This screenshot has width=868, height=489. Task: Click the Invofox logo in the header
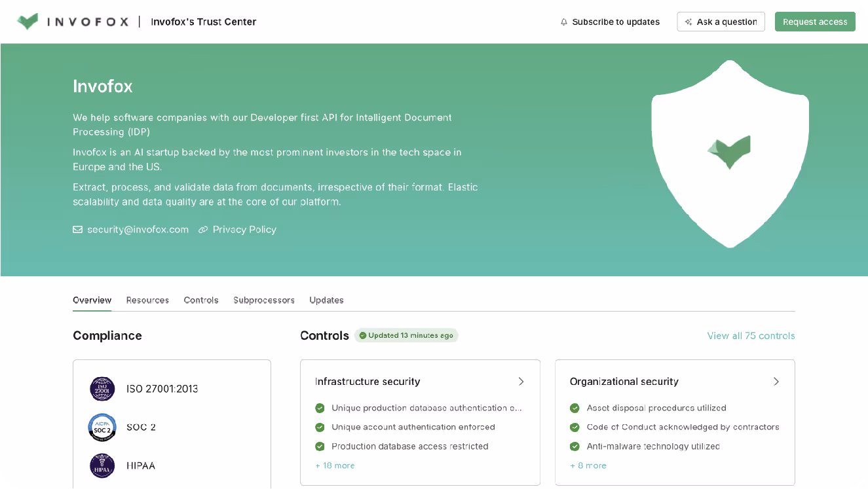73,22
